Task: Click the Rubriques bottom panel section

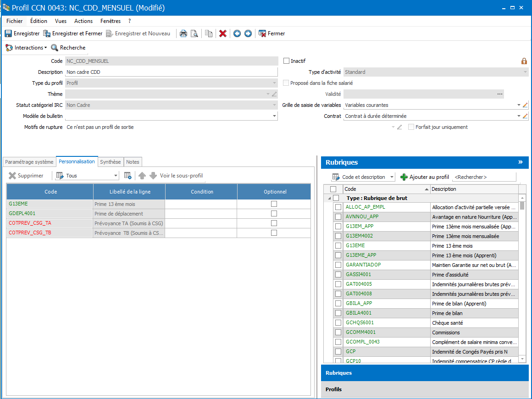Action: click(x=425, y=373)
